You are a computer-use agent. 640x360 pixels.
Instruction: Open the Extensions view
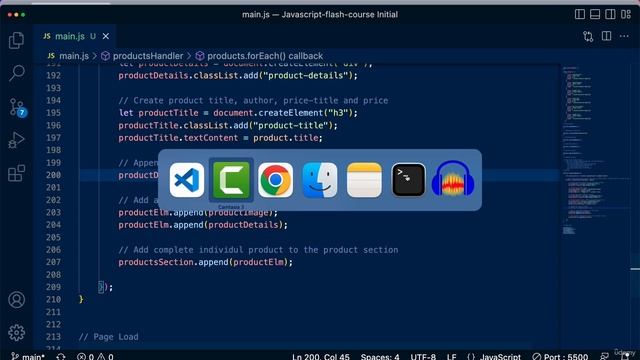(16, 173)
